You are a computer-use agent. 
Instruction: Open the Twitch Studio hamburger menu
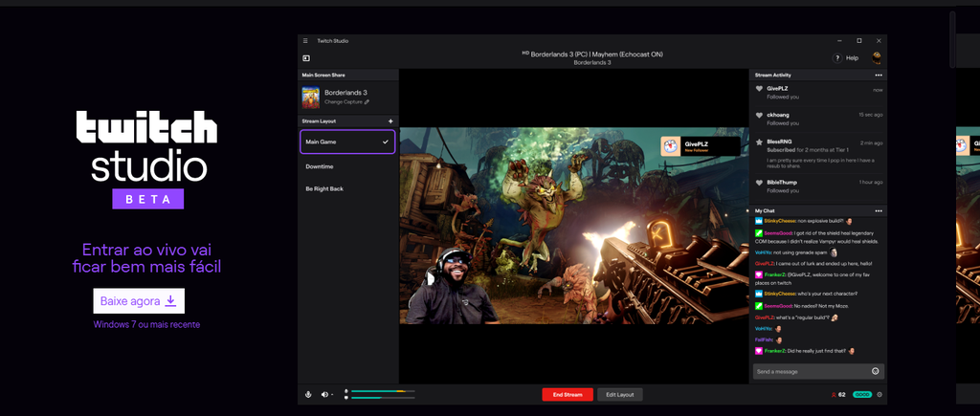305,40
